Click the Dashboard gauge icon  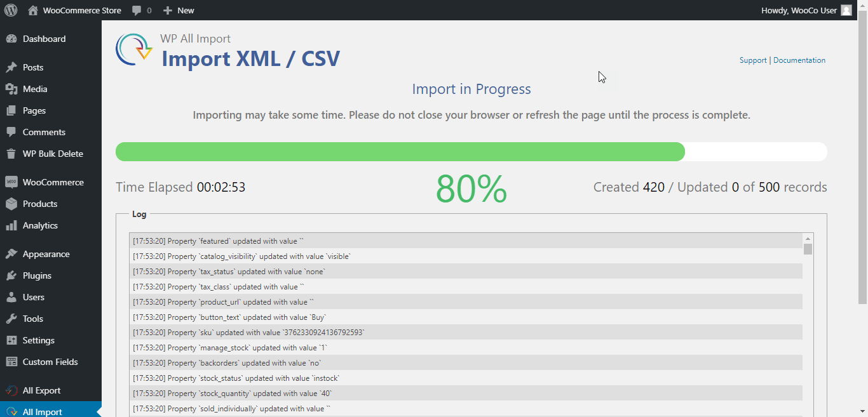[11, 39]
